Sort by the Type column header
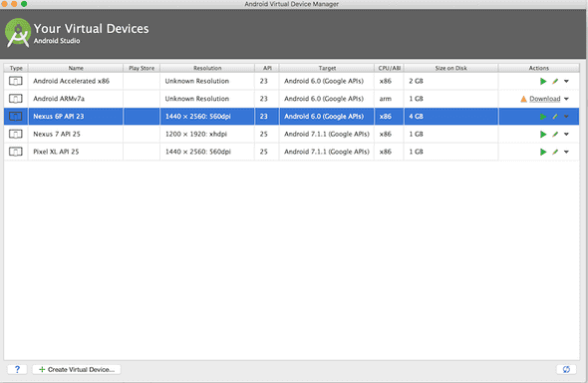The image size is (588, 383). [x=16, y=68]
